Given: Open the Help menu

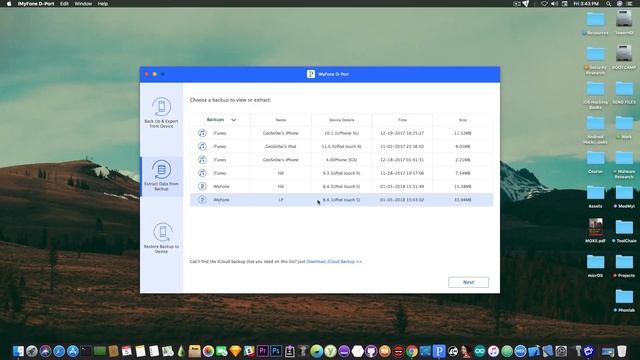Looking at the screenshot, I should [x=102, y=4].
